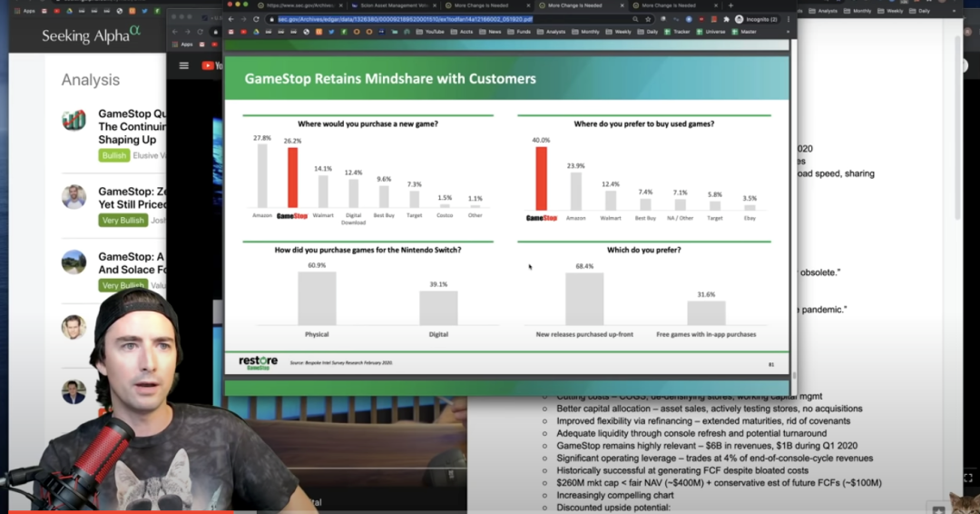Click the scrollbar of the rightmost document window
980x514 pixels.
tap(958, 128)
